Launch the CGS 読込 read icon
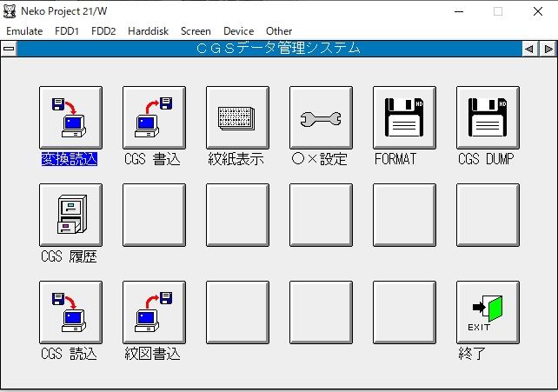558x392 pixels. point(70,312)
